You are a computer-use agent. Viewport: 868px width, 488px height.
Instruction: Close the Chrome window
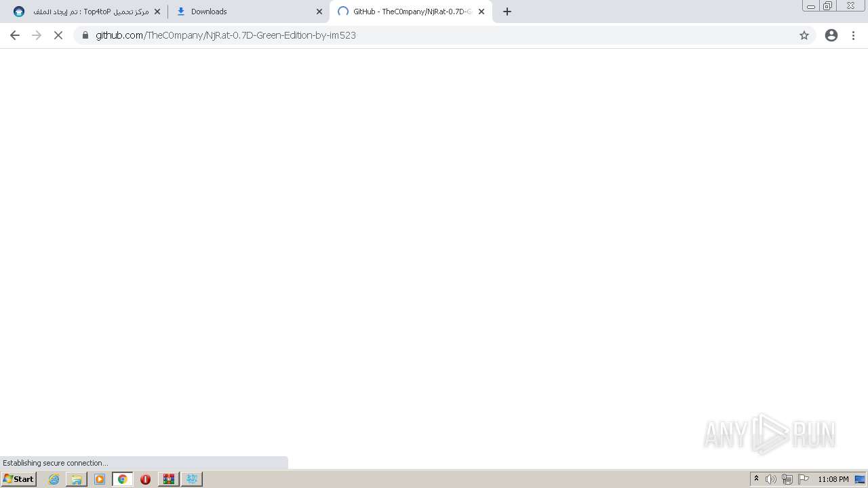pos(850,5)
